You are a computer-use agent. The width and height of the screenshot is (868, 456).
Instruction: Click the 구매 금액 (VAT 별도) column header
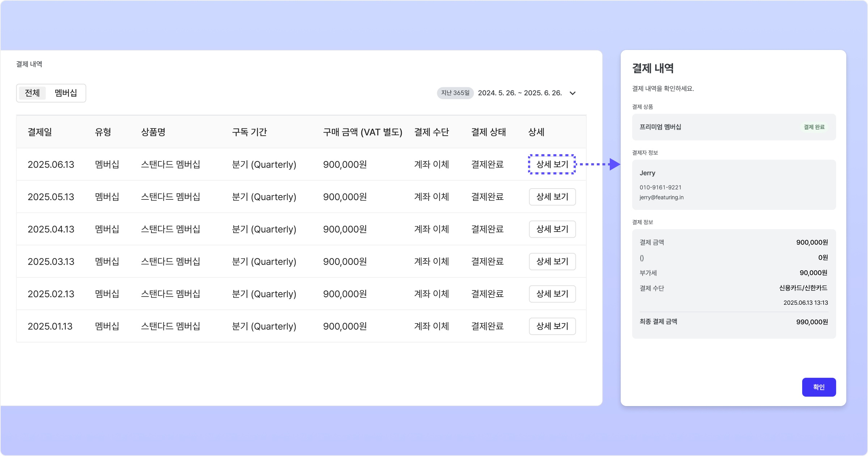pyautogui.click(x=362, y=132)
